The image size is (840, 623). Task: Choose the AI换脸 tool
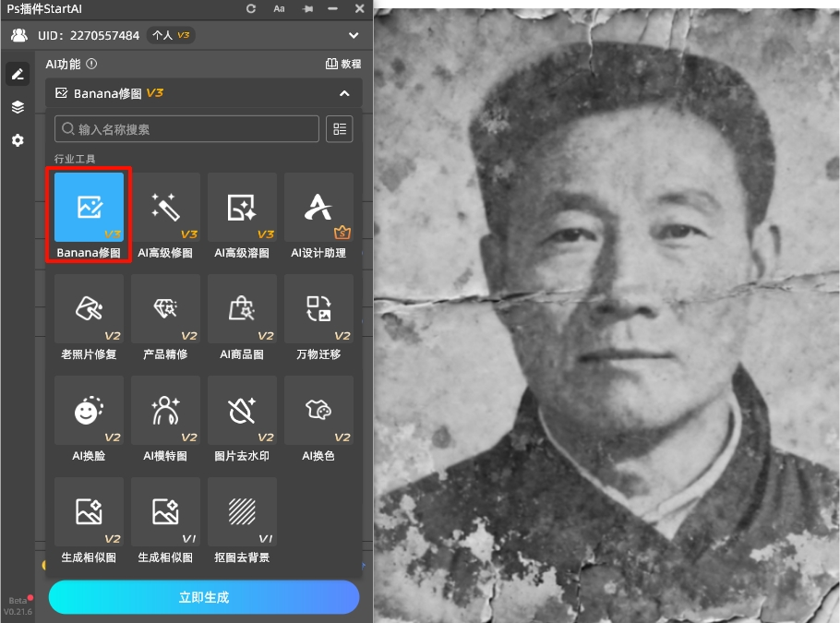pos(89,419)
